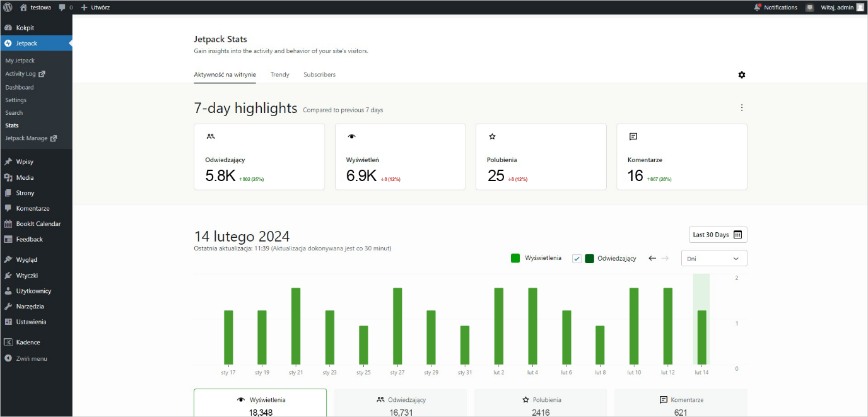
Task: Select the Odwiedzający 16,731 chart tab
Action: pyautogui.click(x=401, y=403)
